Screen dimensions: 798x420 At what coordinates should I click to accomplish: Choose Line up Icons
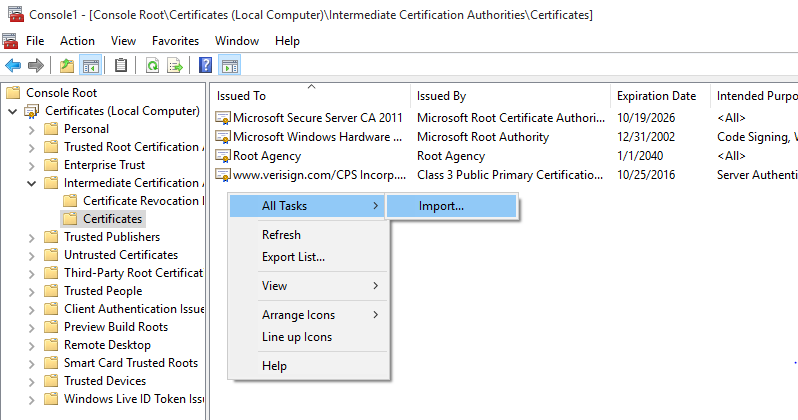tap(307, 337)
